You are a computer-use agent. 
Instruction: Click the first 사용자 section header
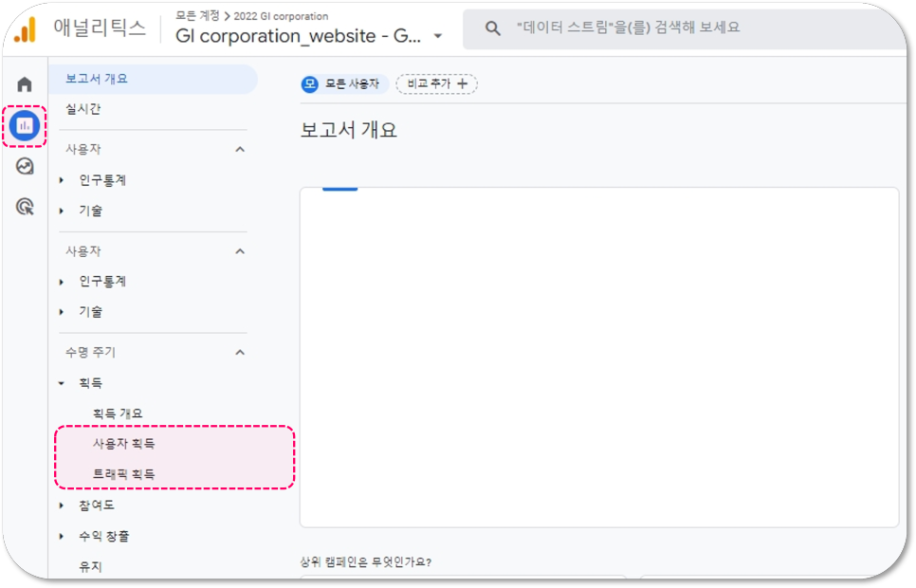point(82,150)
